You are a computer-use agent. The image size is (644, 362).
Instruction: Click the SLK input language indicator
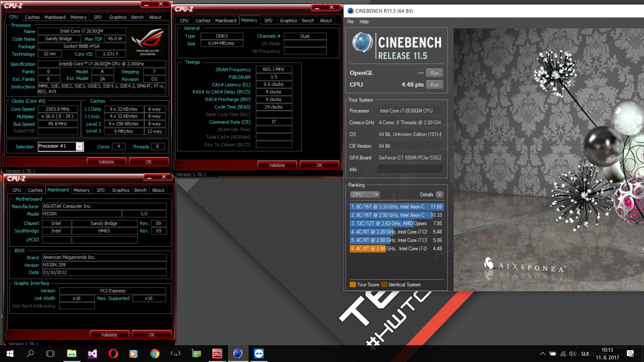tap(585, 354)
